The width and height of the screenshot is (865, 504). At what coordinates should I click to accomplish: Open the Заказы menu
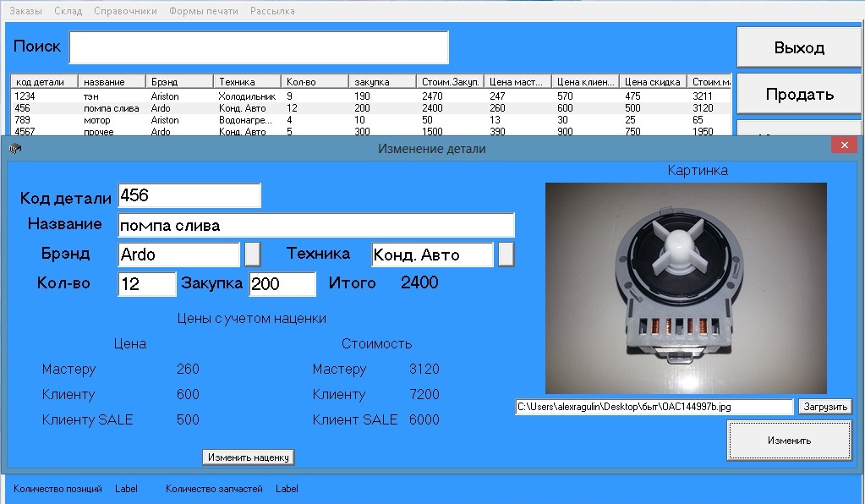click(25, 11)
